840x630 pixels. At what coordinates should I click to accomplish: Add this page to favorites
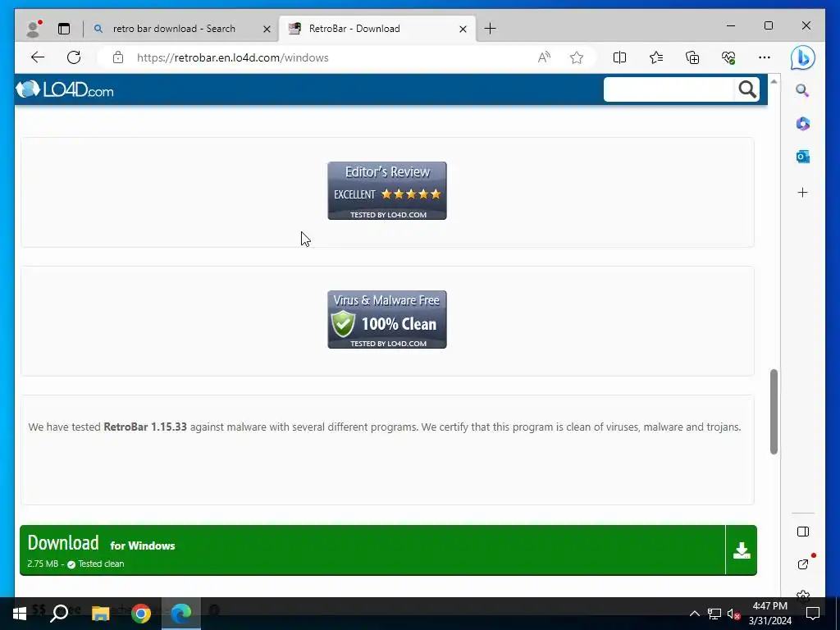[x=577, y=57]
